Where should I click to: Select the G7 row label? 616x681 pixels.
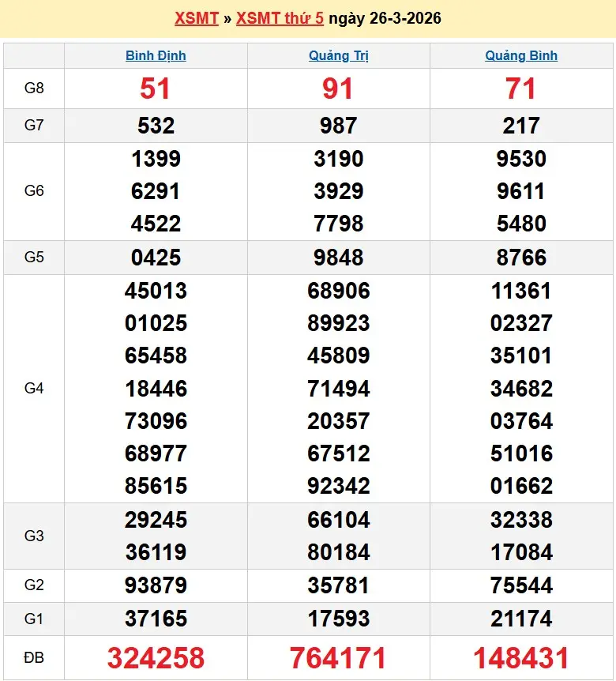coord(34,125)
